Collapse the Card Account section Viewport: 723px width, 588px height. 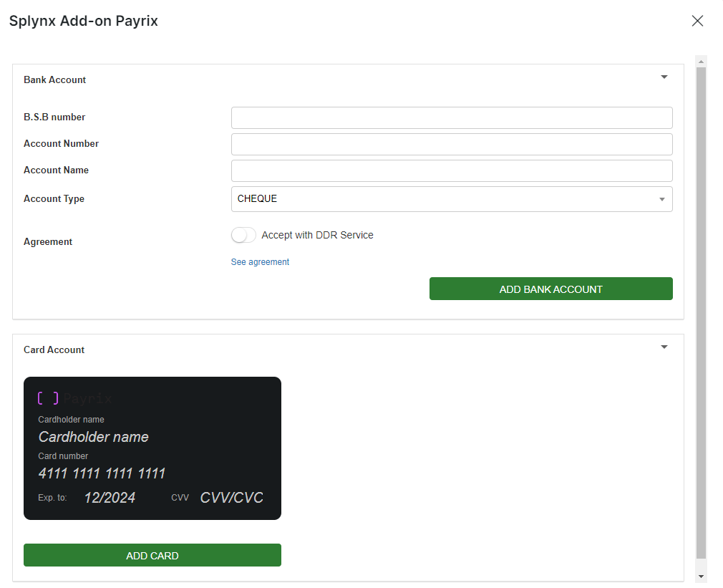click(664, 347)
